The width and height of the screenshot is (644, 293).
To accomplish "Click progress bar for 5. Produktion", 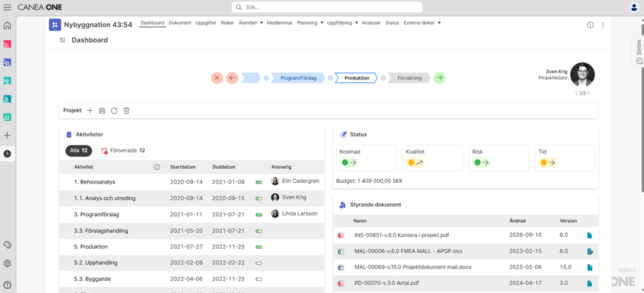I will 258,247.
